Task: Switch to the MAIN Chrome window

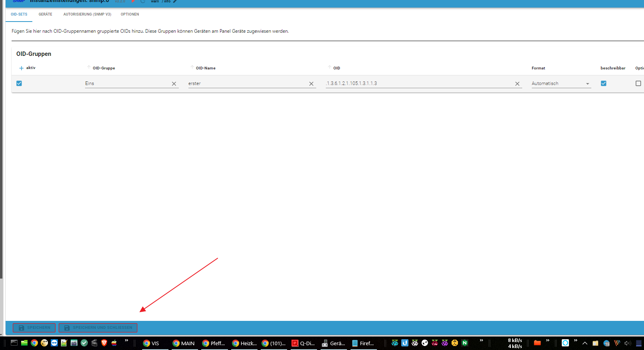Action: tap(185, 343)
